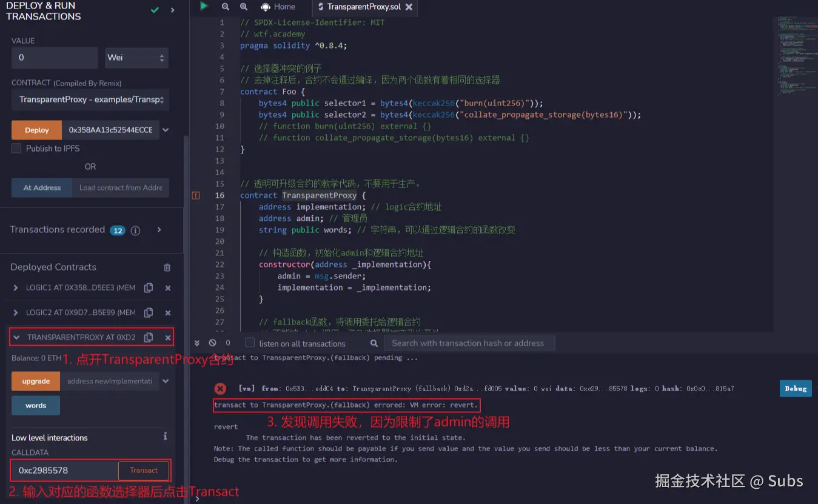Select the pending count 0 in terminal
Viewport: 818px width, 504px height.
click(x=228, y=343)
